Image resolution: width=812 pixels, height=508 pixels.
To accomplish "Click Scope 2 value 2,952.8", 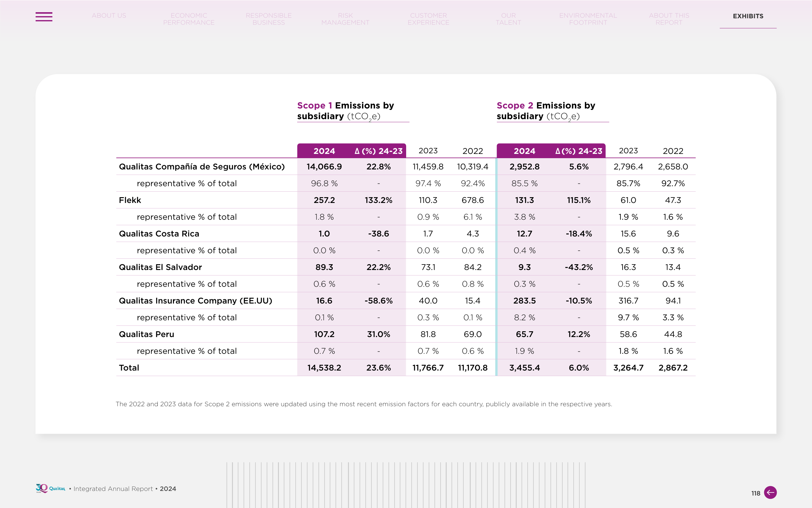I will pos(524,167).
